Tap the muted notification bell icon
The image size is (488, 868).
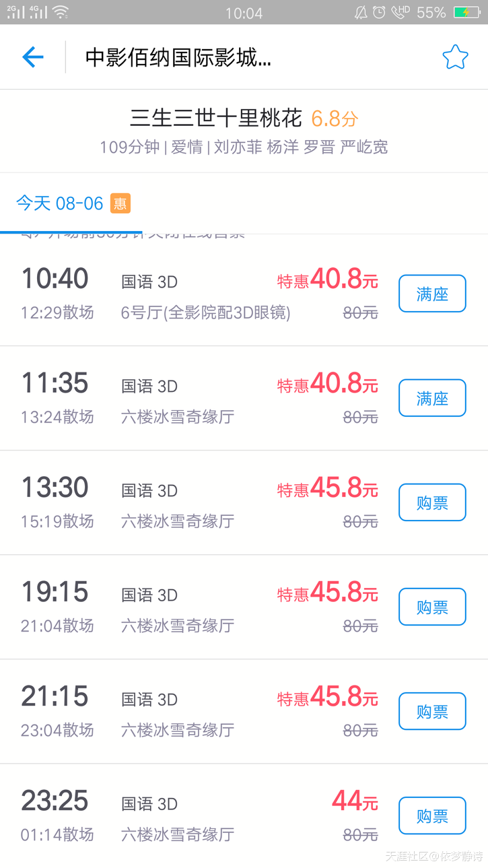point(361,12)
